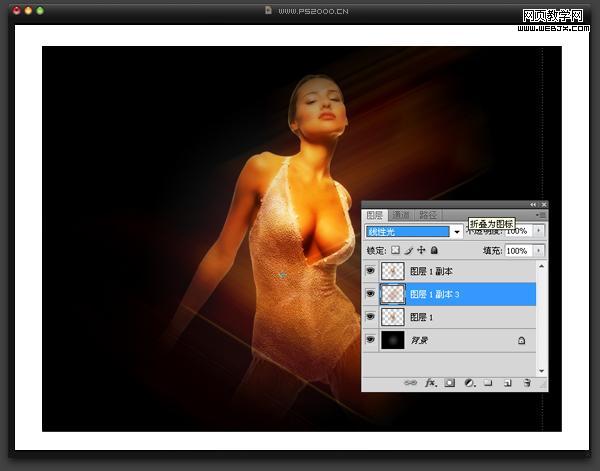This screenshot has height=471, width=600.
Task: Click the new group folder icon
Action: click(x=488, y=383)
